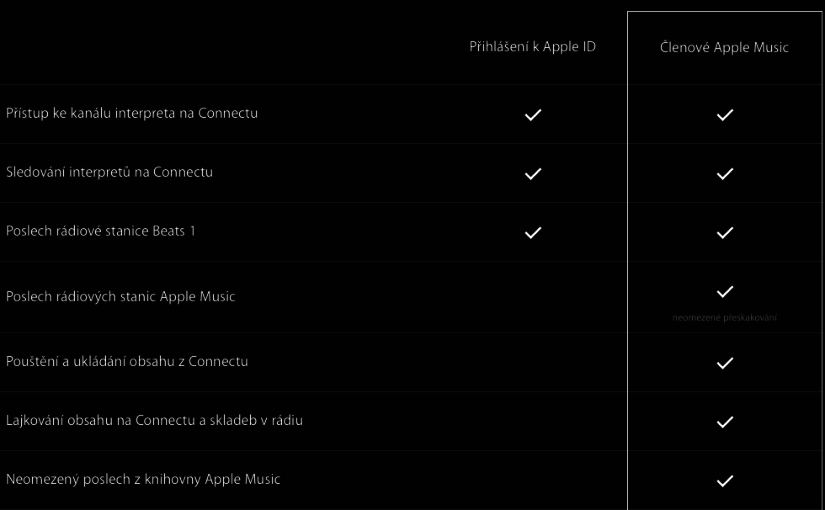The height and width of the screenshot is (510, 825).
Task: Click the Sledování interpretů na Connectu label
Action: click(110, 172)
